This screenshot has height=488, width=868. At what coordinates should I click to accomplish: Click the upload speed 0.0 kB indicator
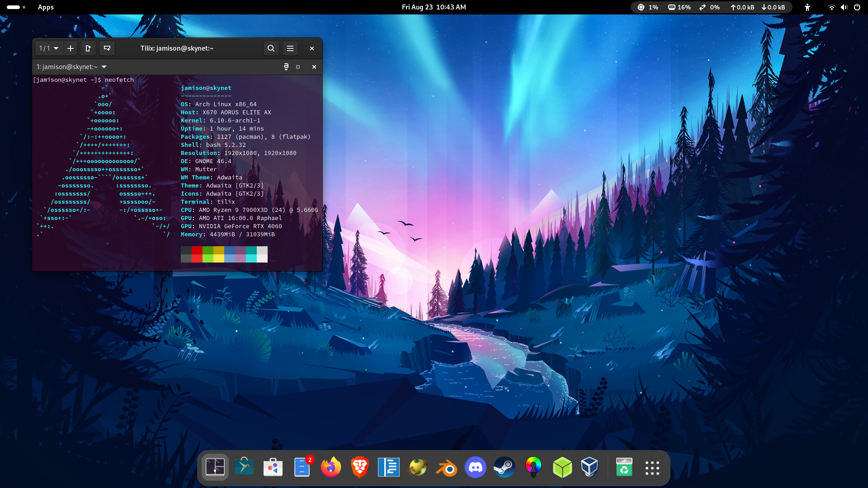pos(742,7)
